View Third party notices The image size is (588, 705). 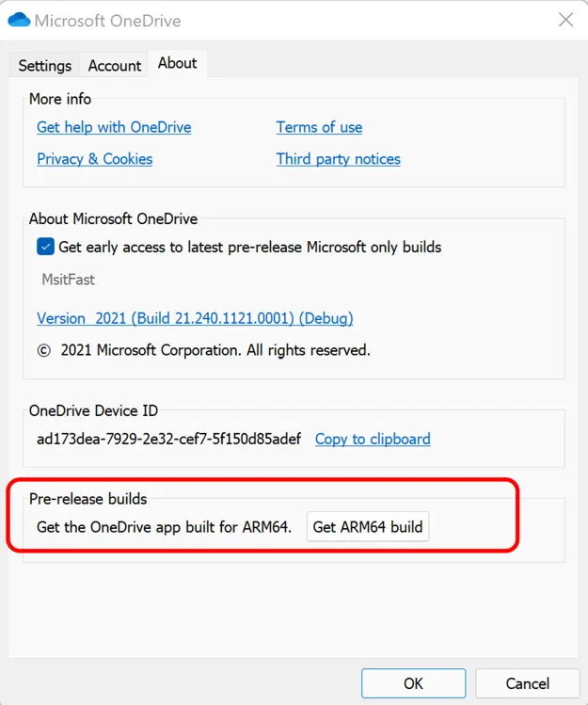(338, 159)
